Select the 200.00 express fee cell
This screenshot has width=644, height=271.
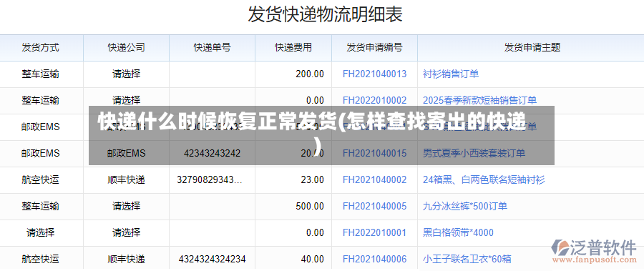[x=293, y=74]
